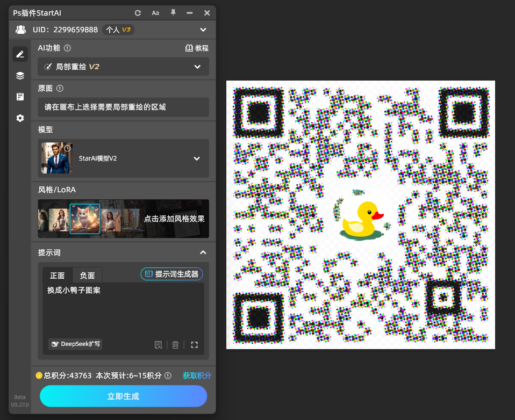Open the settings gear sidebar icon

pos(20,118)
